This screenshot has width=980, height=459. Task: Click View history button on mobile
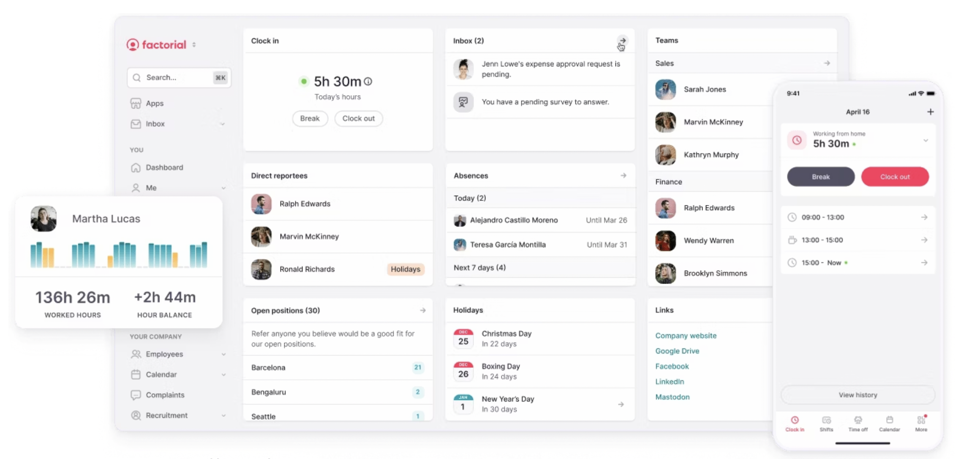pos(858,395)
